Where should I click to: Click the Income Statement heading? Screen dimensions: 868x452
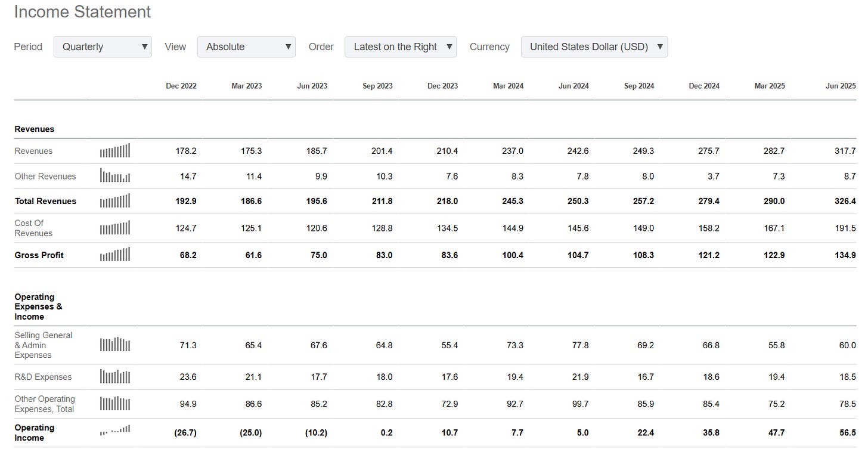tap(82, 12)
